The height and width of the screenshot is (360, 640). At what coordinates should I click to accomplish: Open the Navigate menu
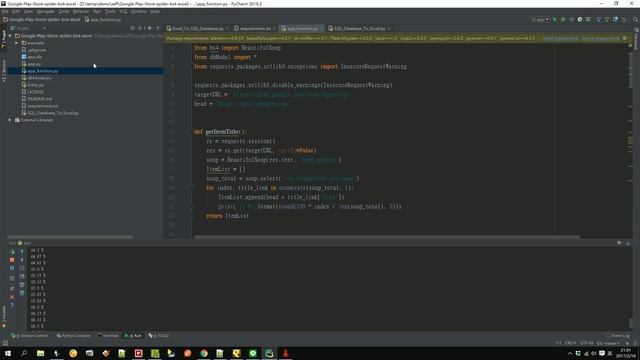(45, 11)
